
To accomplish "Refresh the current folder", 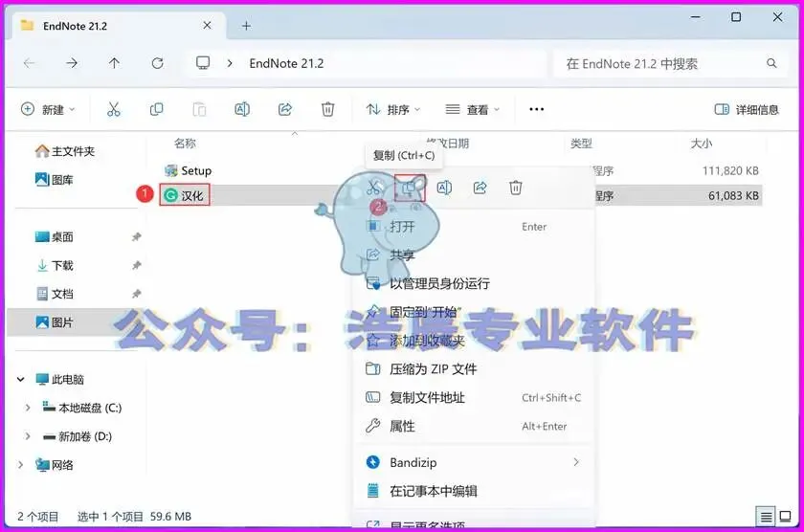I will click(x=157, y=63).
